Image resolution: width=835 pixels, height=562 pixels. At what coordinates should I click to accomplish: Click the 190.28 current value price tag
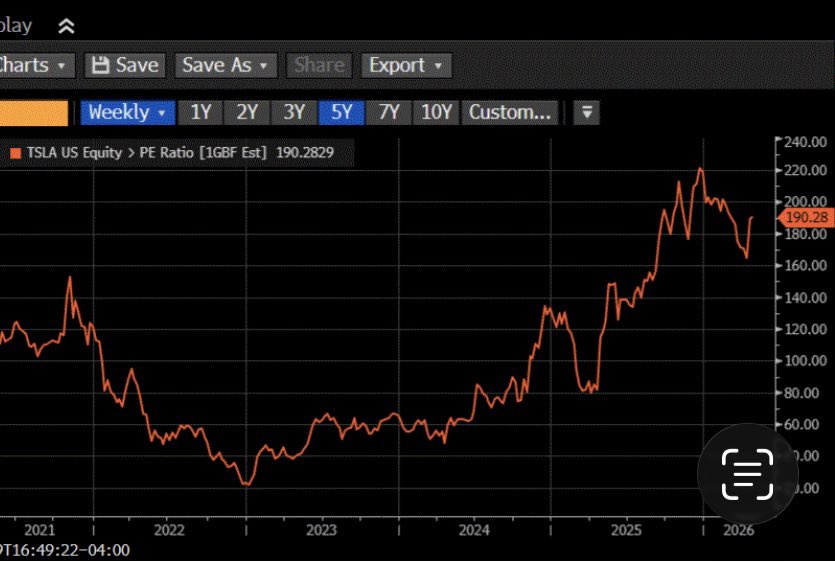click(804, 217)
